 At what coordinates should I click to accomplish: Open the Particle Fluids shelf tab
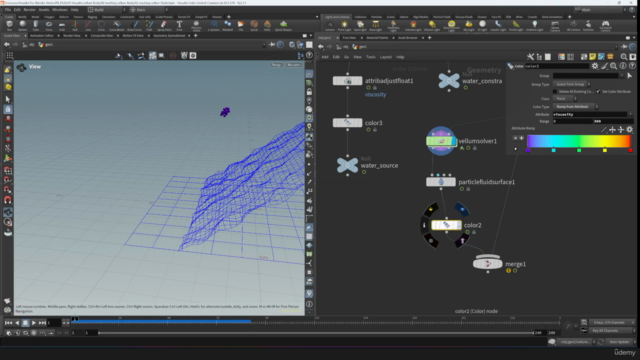point(442,17)
